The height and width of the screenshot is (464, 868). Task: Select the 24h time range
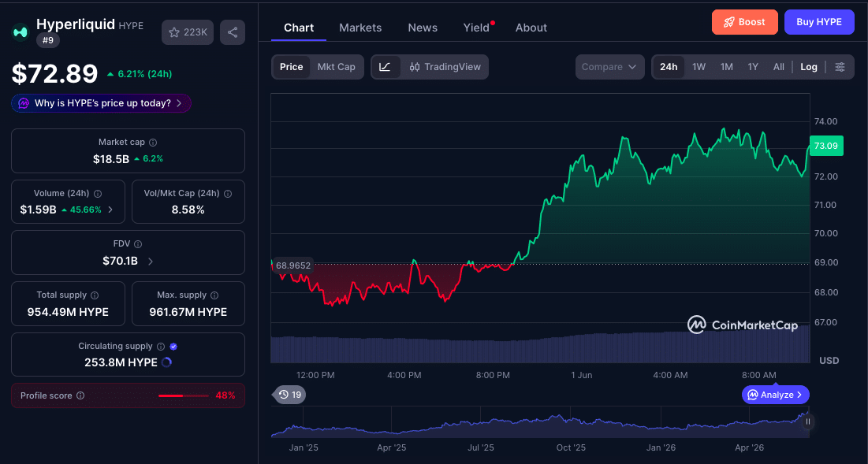pyautogui.click(x=669, y=67)
